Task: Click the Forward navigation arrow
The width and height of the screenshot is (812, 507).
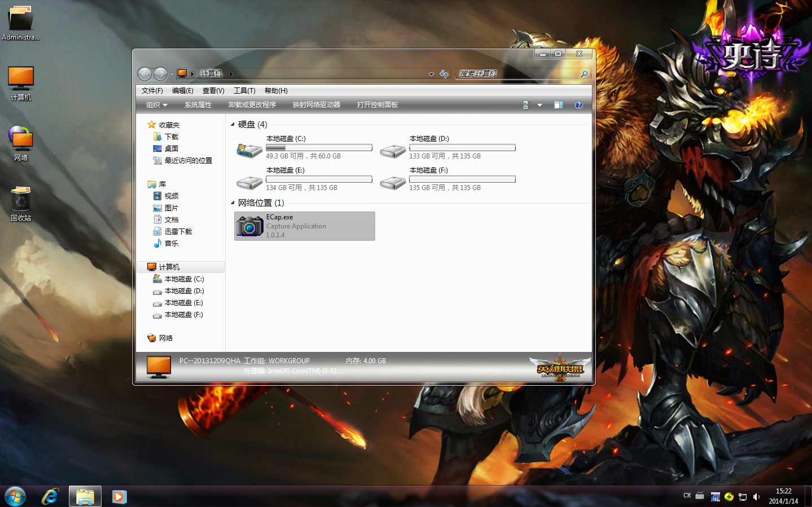Action: [160, 74]
